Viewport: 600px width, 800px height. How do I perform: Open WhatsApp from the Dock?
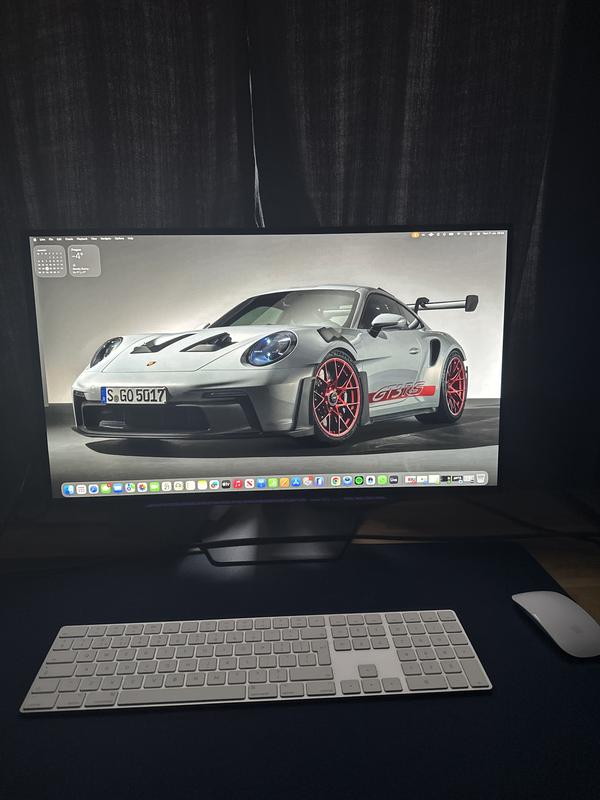click(382, 480)
